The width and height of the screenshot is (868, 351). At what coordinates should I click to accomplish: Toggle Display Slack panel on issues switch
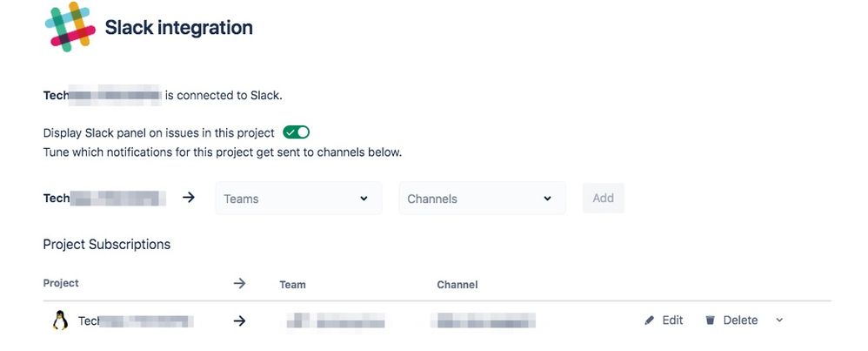point(297,132)
